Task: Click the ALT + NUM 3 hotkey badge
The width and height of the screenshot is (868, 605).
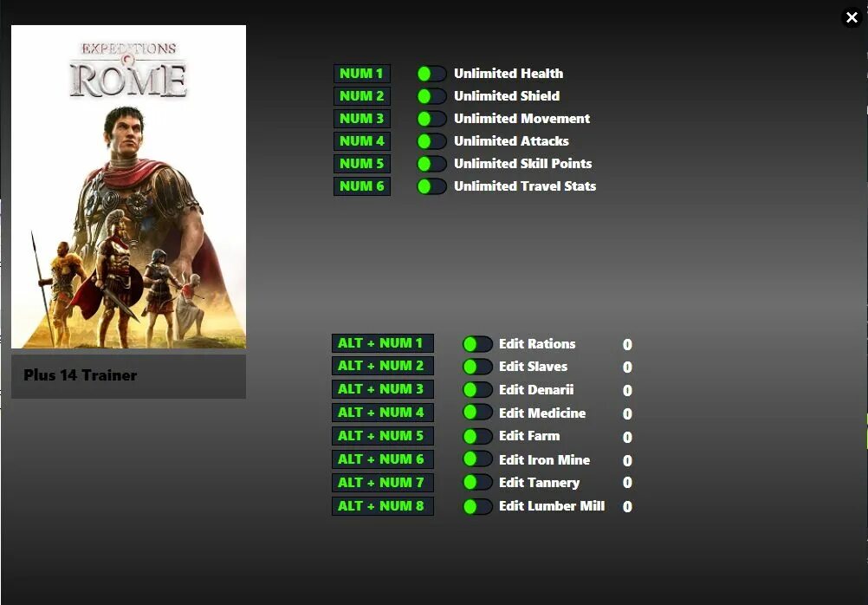Action: coord(383,390)
